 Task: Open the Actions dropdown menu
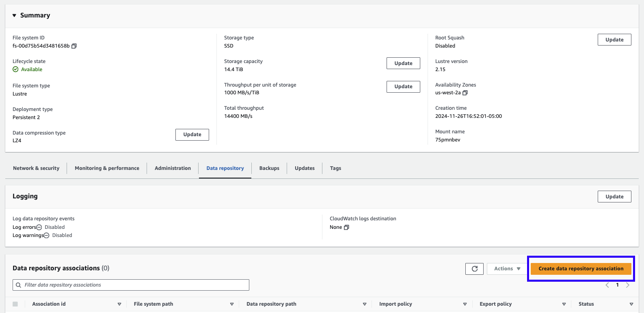pyautogui.click(x=507, y=269)
